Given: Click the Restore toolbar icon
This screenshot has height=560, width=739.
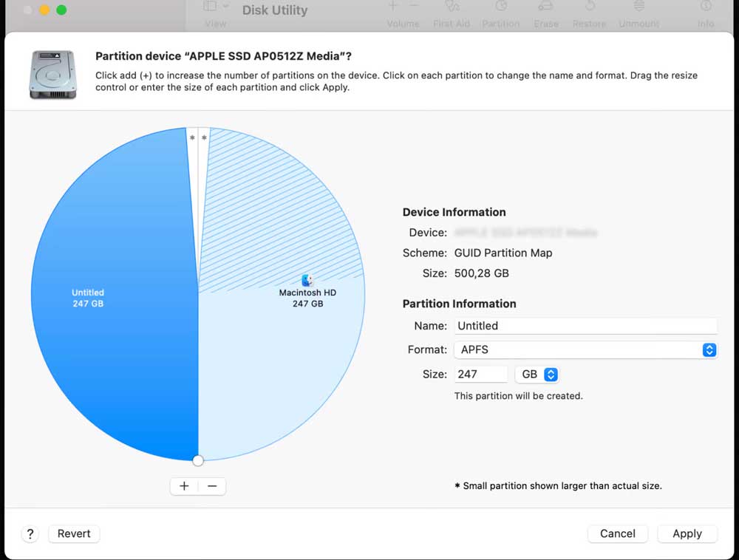Looking at the screenshot, I should (590, 6).
